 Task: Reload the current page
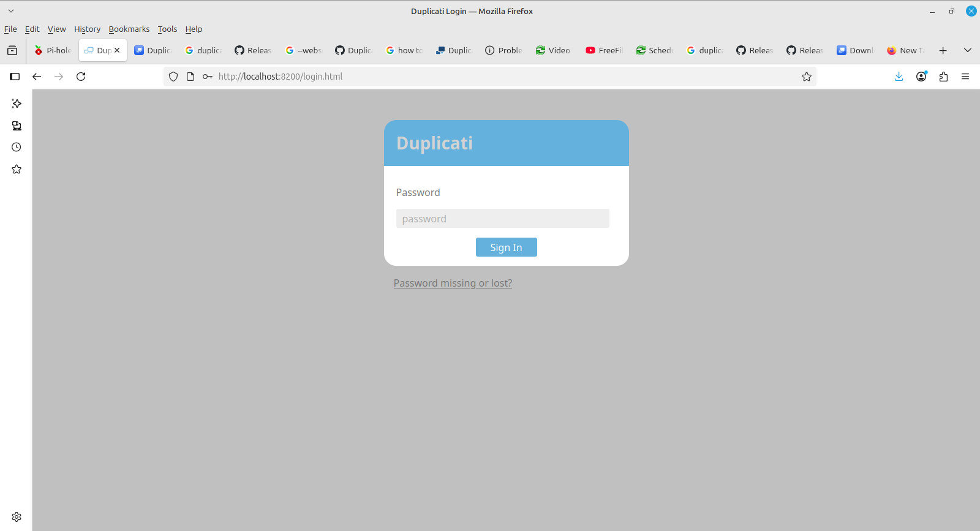[81, 77]
